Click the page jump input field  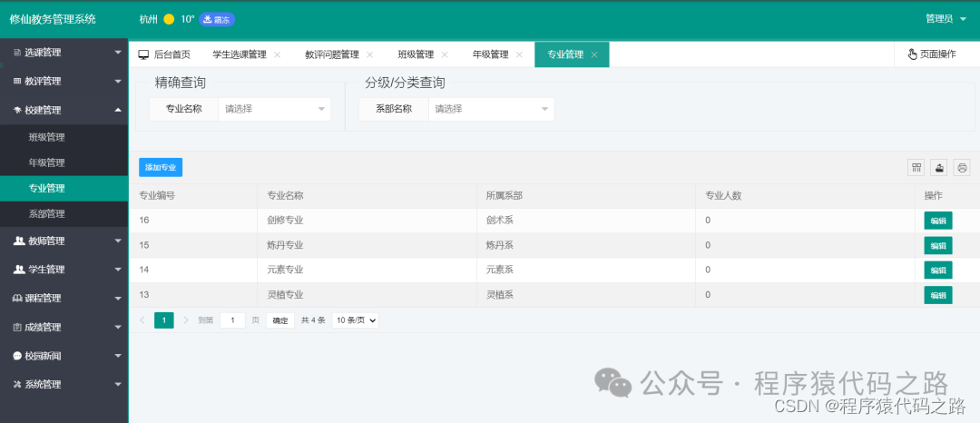click(232, 320)
